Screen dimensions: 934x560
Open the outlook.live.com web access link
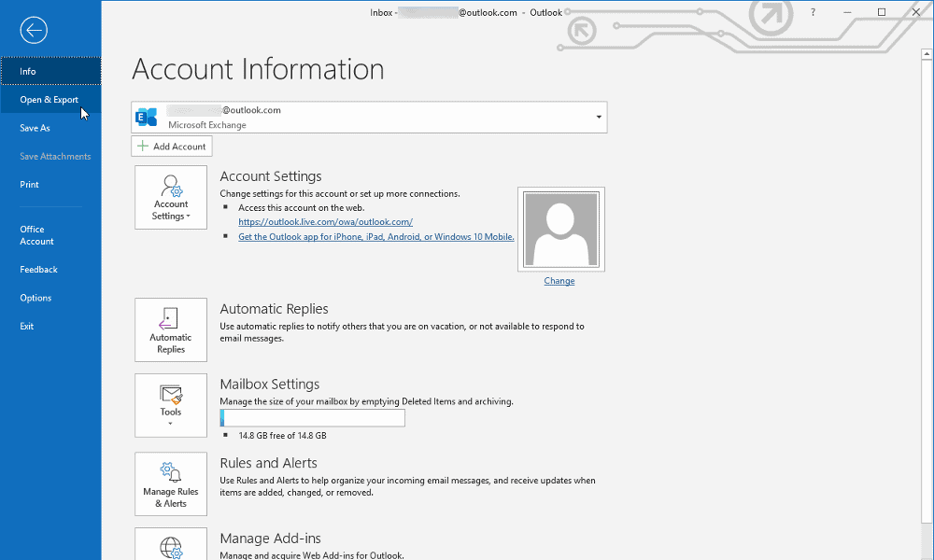coord(325,222)
